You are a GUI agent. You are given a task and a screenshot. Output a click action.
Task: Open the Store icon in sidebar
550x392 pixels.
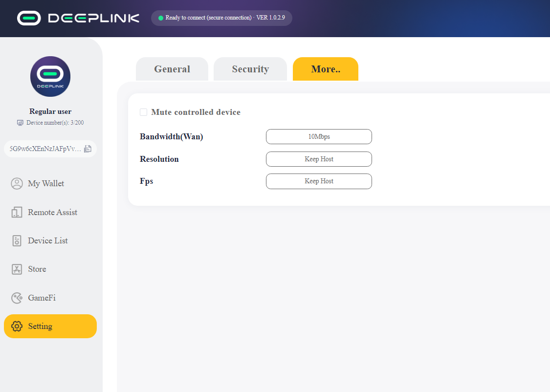[18, 269]
